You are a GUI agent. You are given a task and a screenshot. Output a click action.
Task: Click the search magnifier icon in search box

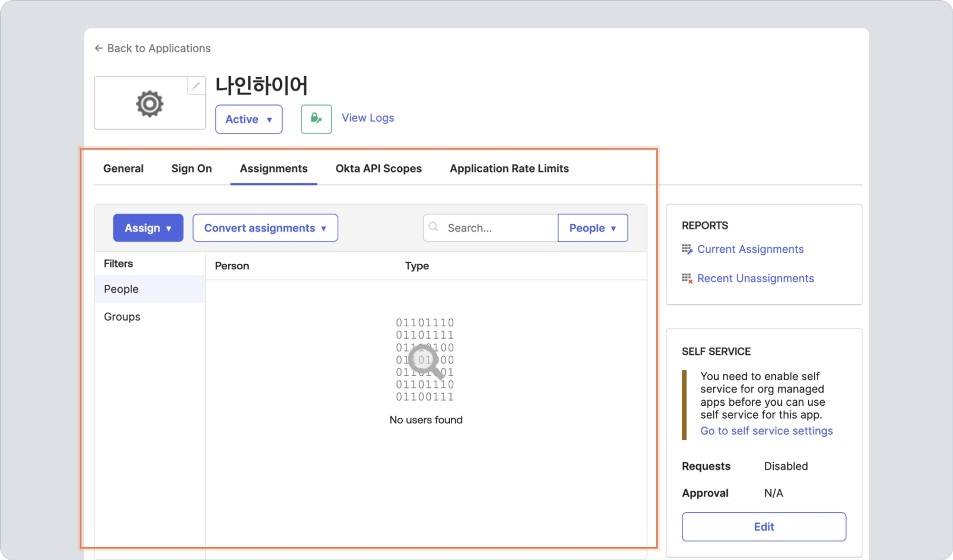click(x=434, y=227)
